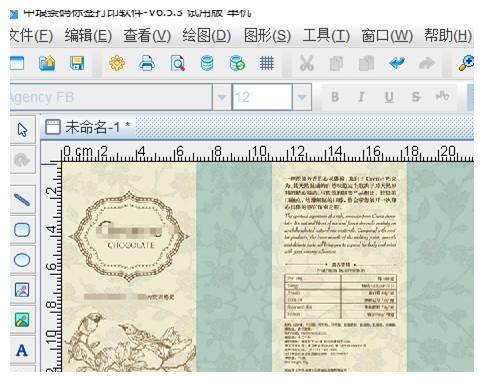Screen dimensions: 484x382
Task: Click the open file folder icon
Action: (x=47, y=63)
